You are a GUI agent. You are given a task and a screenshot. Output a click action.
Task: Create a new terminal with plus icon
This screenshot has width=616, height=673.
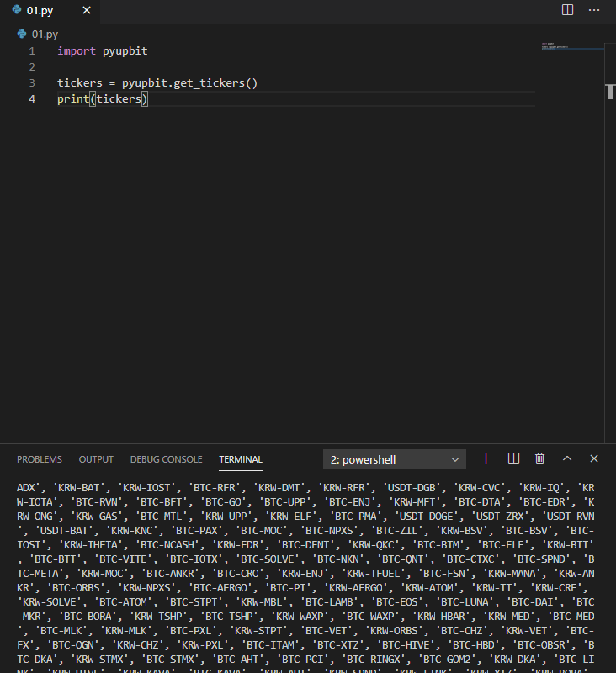486,458
